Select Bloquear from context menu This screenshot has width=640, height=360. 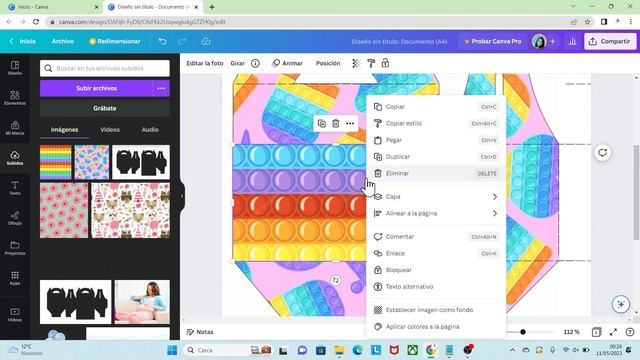[x=436, y=270]
